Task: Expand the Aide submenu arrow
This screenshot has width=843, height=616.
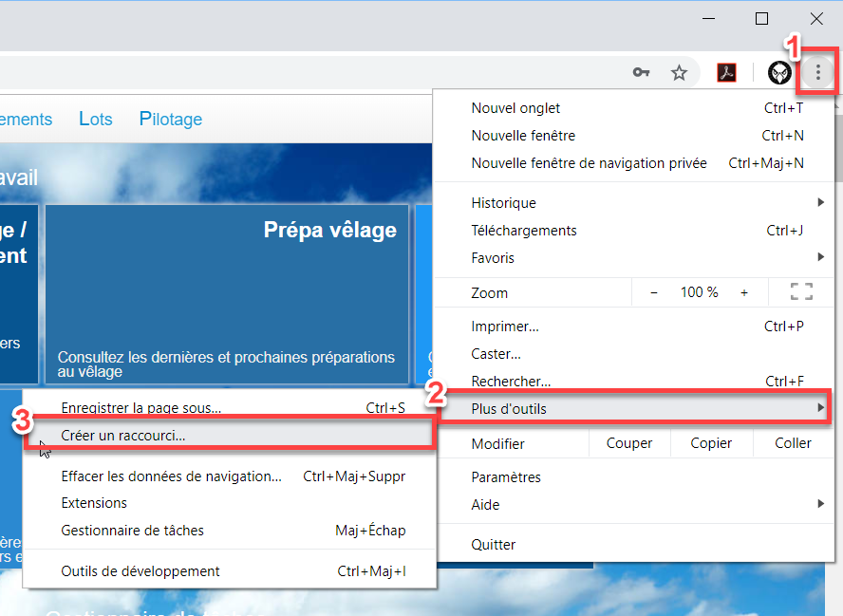Action: (820, 504)
